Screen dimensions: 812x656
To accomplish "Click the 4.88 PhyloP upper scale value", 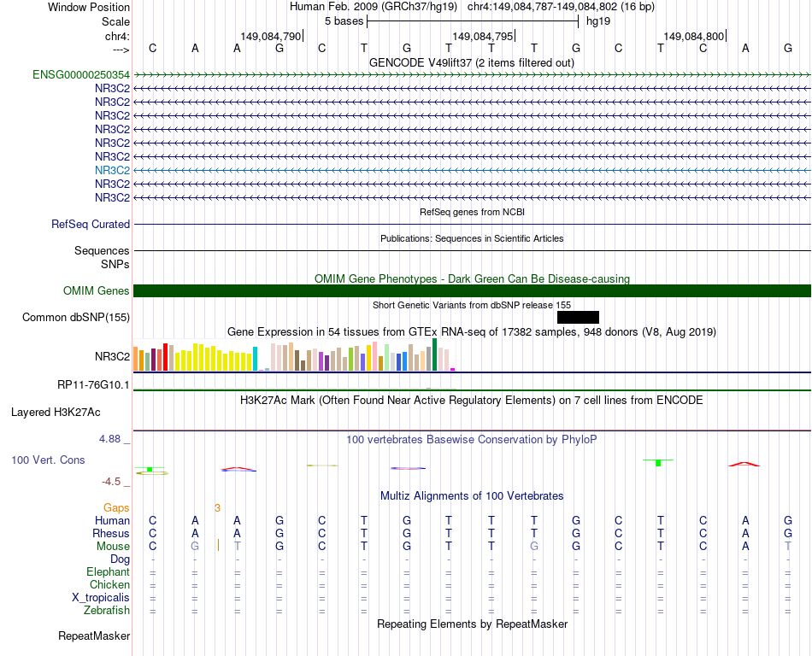I will (109, 439).
